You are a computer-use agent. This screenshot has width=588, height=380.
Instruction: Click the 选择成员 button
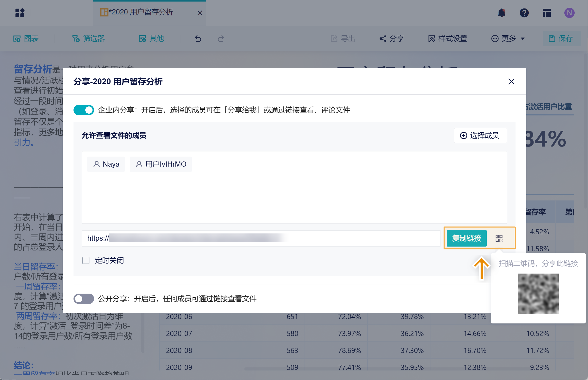(x=480, y=135)
